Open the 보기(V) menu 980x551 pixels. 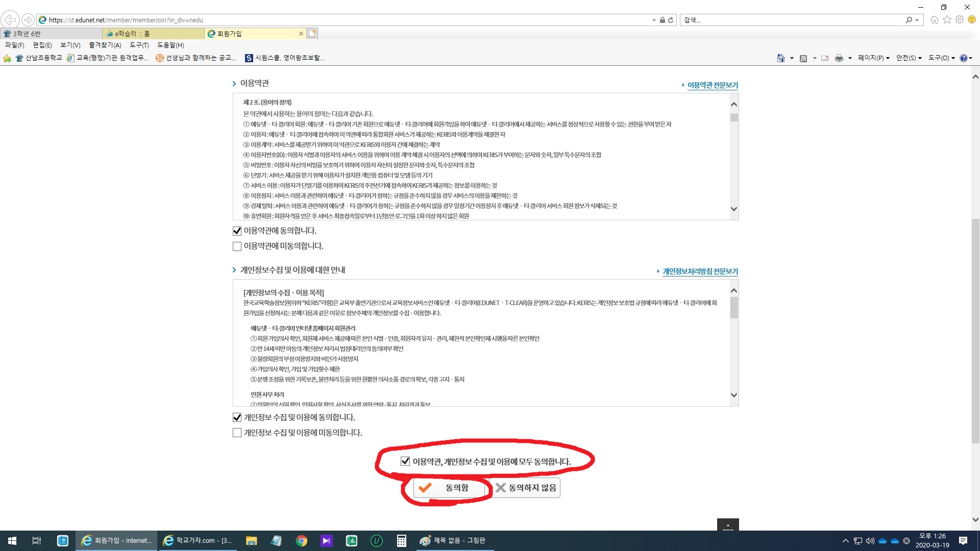tap(70, 45)
